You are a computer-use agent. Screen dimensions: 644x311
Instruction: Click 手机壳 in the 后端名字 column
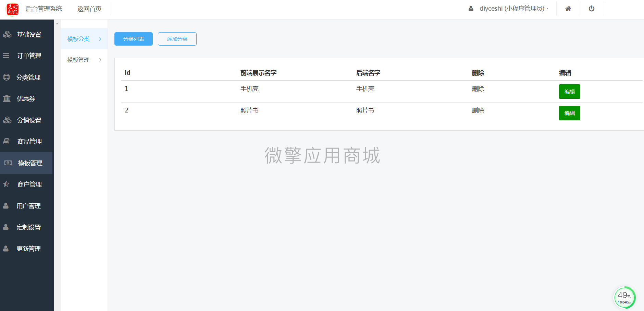coord(365,89)
